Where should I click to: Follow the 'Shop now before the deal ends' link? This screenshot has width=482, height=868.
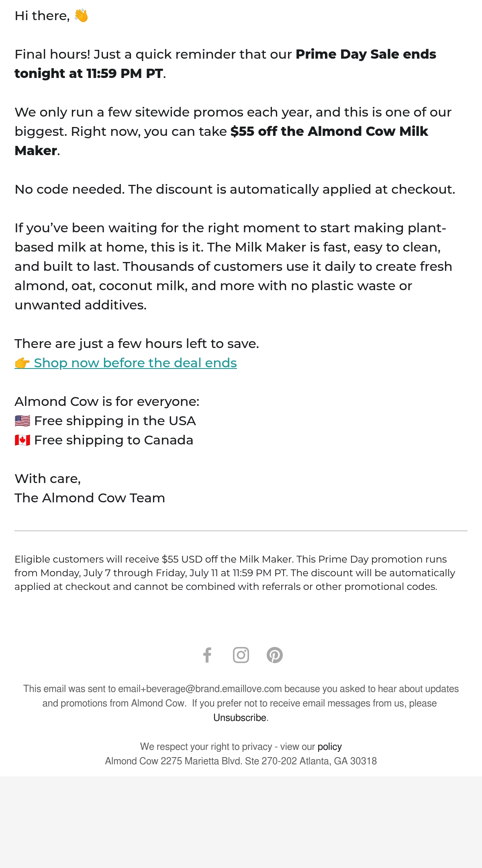tap(135, 363)
